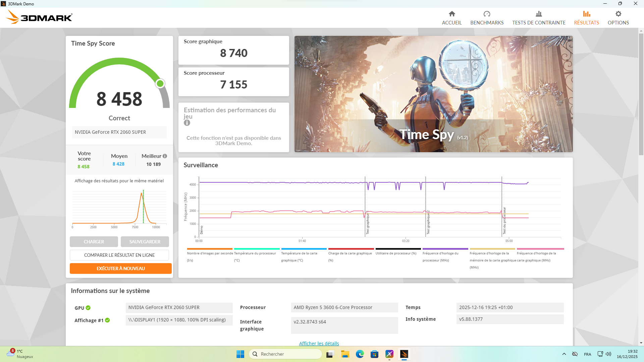Open Microsoft Edge from taskbar
Viewport: 644px width, 362px height.
click(x=360, y=354)
